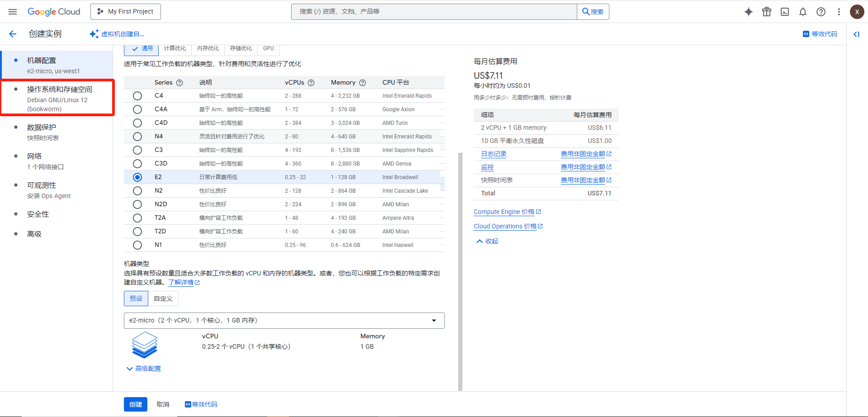Open equivalent code at bottom
This screenshot has height=417, width=868.
[201, 404]
